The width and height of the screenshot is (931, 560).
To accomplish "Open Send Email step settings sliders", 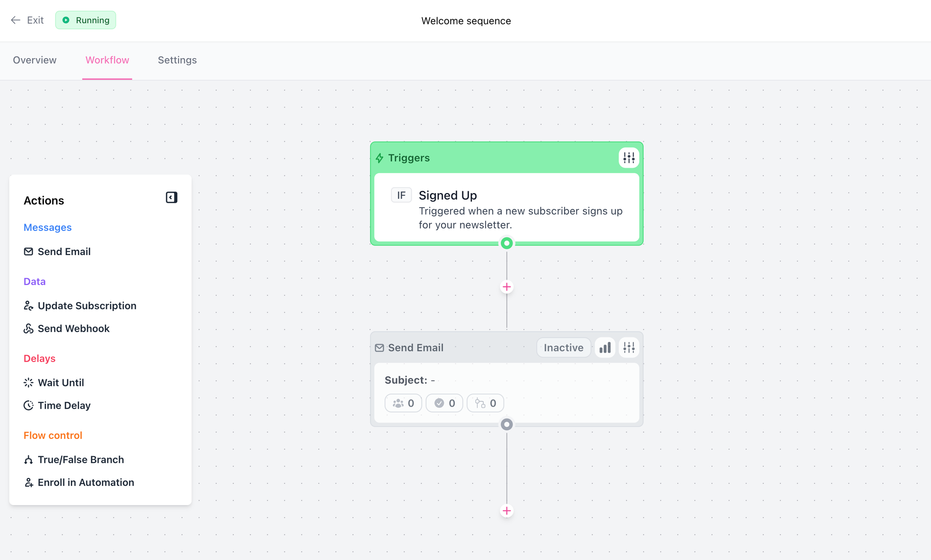I will [x=628, y=348].
